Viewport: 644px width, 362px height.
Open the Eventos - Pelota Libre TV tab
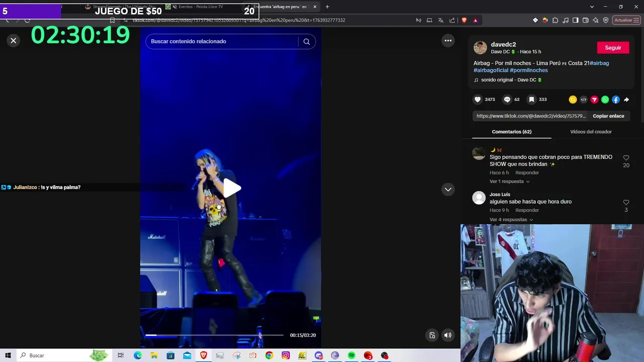(200, 7)
